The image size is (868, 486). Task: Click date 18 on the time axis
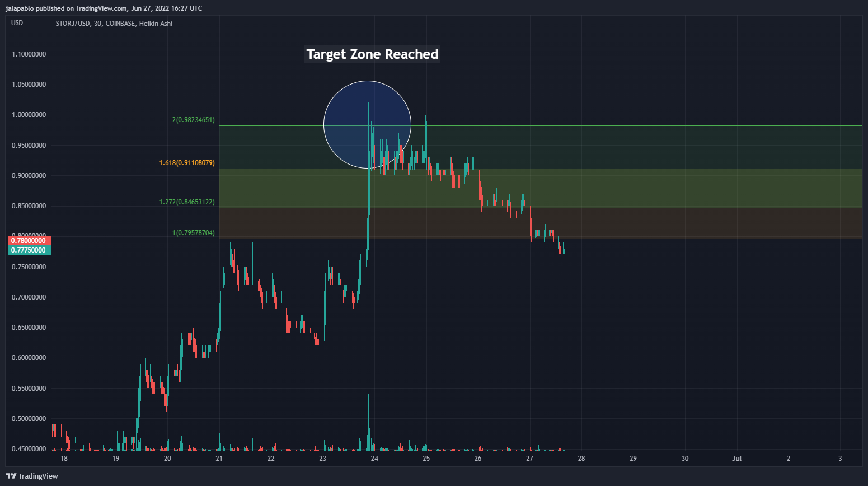[x=64, y=459]
